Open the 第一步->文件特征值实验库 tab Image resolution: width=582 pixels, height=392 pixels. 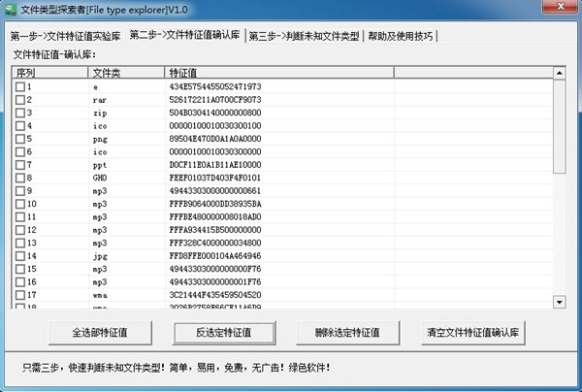[65, 36]
